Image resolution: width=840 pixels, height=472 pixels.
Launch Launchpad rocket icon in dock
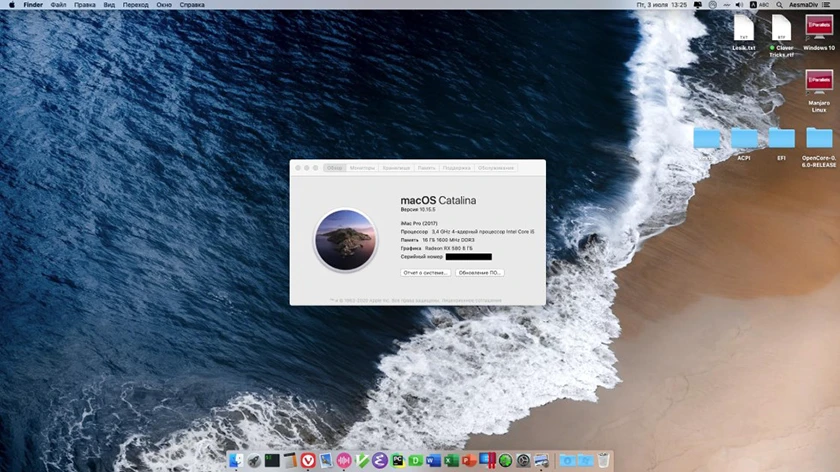click(x=254, y=460)
